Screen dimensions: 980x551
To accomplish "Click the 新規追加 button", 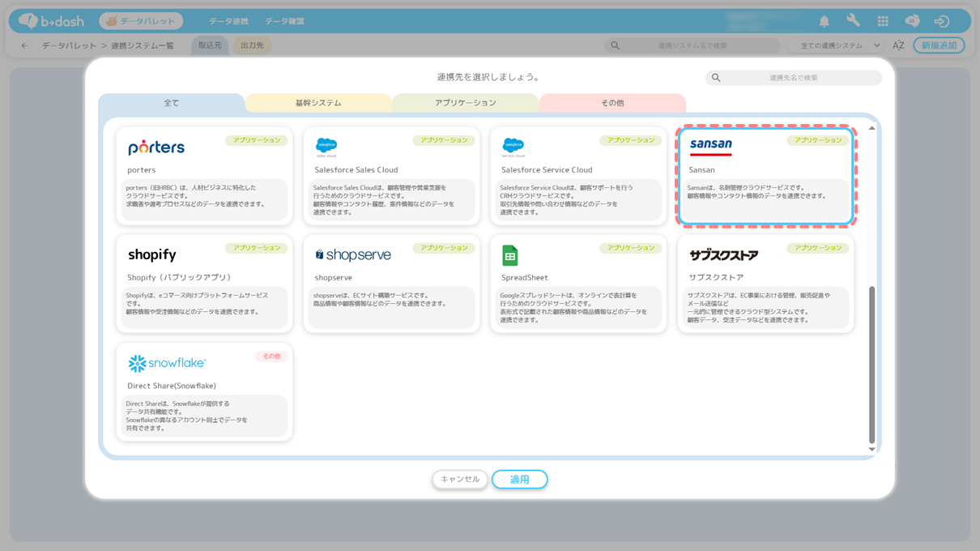I will click(x=939, y=45).
